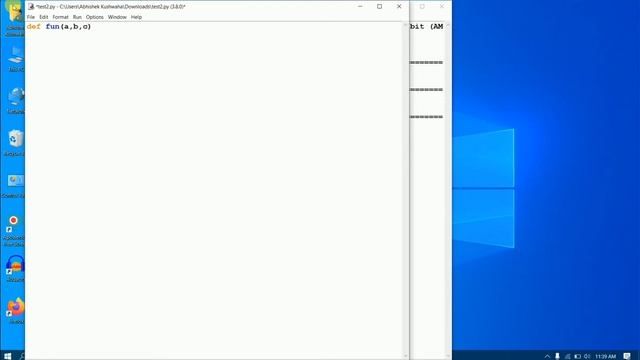Click the 'def' keyword in code

pos(33,27)
